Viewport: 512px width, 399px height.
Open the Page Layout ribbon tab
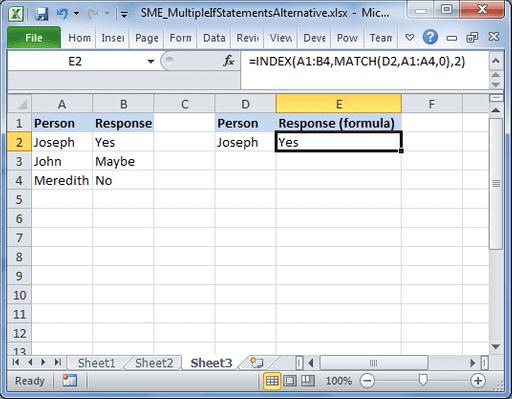pyautogui.click(x=147, y=38)
